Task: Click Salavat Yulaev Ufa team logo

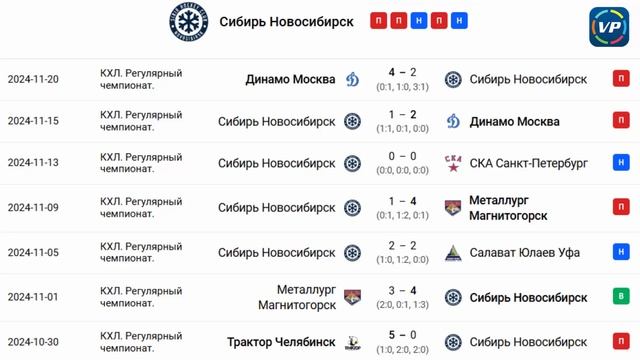Action: coord(453,253)
